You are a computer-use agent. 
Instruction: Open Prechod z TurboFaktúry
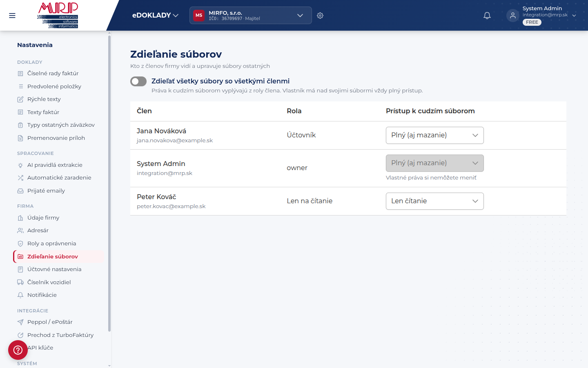pyautogui.click(x=59, y=335)
